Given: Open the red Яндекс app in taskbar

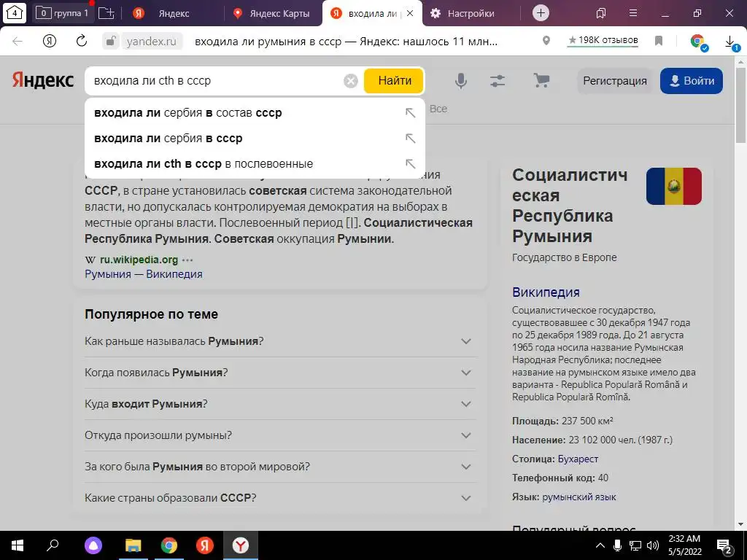Looking at the screenshot, I should 205,545.
